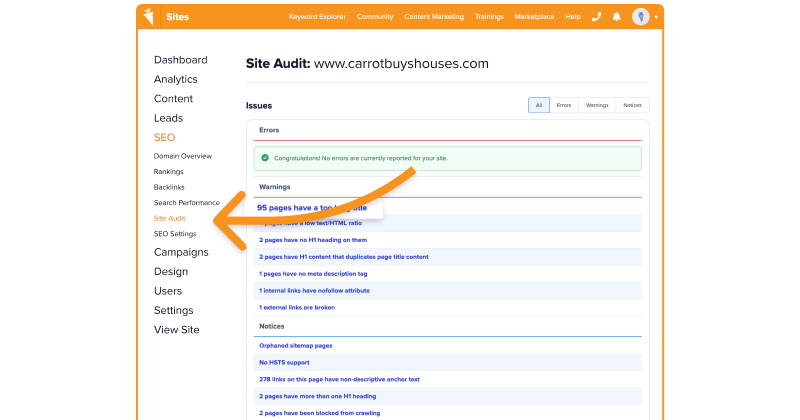Open Keyword Explorer

click(x=317, y=17)
